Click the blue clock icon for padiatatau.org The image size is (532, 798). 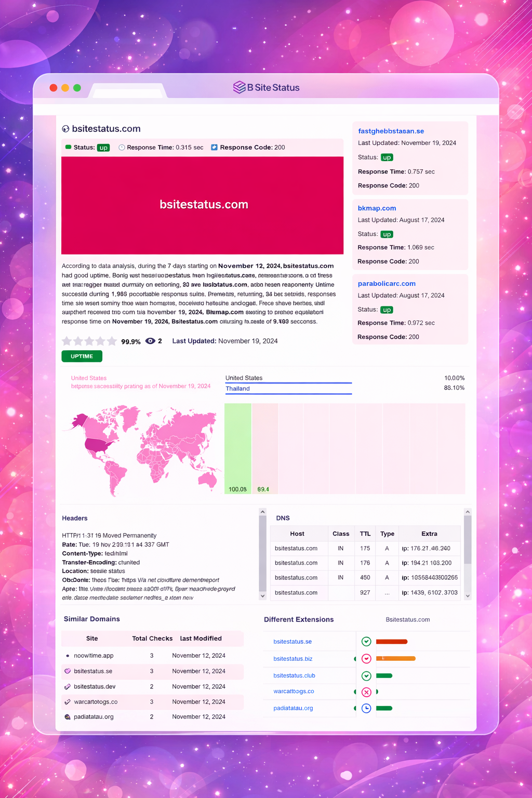366,708
